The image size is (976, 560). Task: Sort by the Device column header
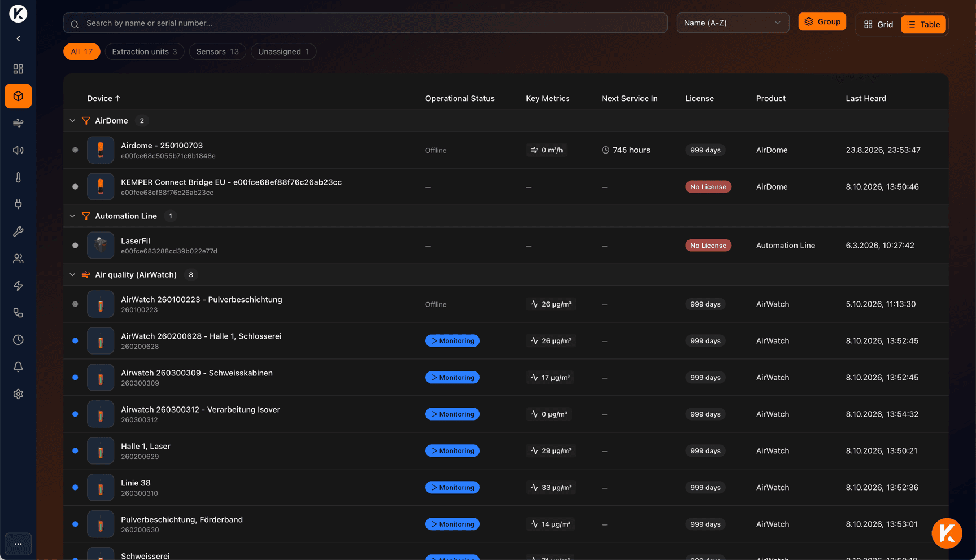tap(103, 98)
